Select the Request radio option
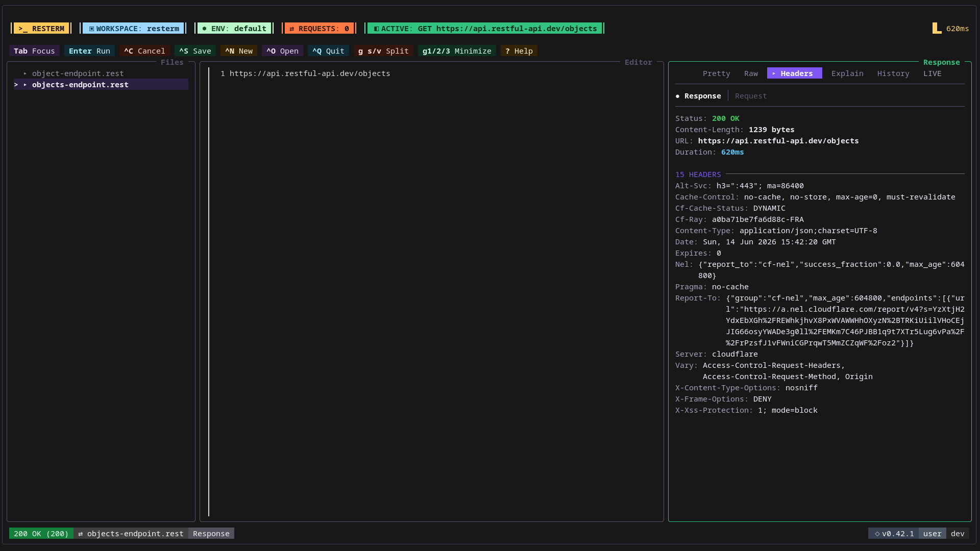Screen dimensions: 980x551 pyautogui.click(x=751, y=96)
